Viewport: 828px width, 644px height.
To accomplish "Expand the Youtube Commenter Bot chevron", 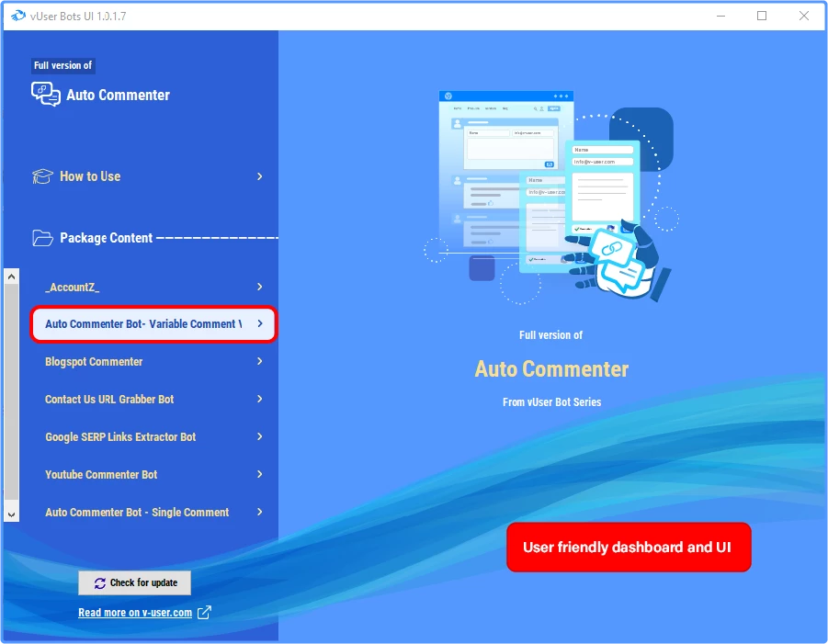I will [x=260, y=474].
